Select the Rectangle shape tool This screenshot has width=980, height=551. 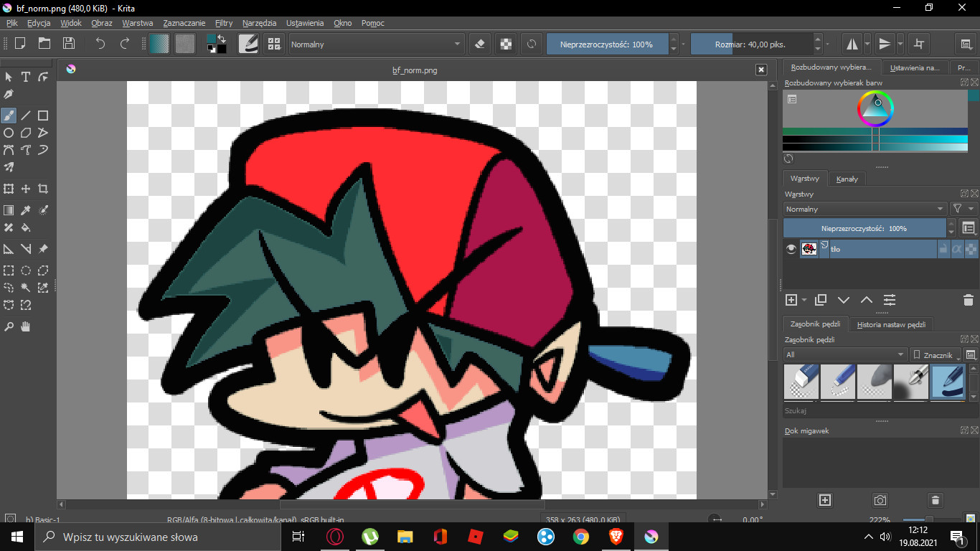click(x=43, y=115)
